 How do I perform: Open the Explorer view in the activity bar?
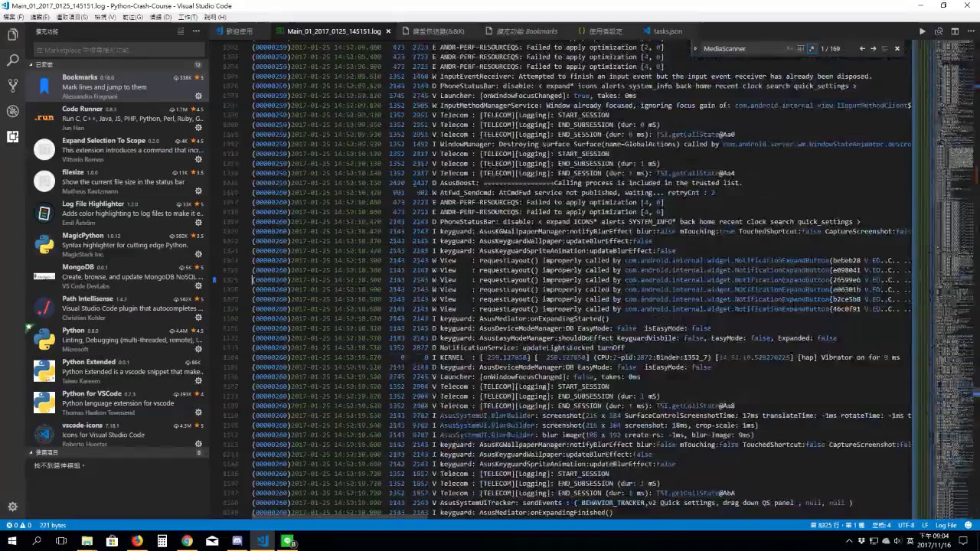coord(12,34)
